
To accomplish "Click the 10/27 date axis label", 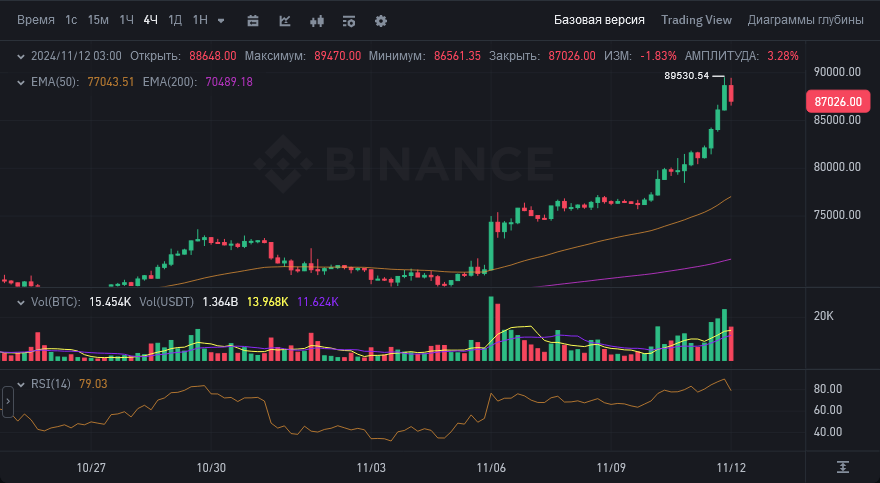I will coord(91,468).
